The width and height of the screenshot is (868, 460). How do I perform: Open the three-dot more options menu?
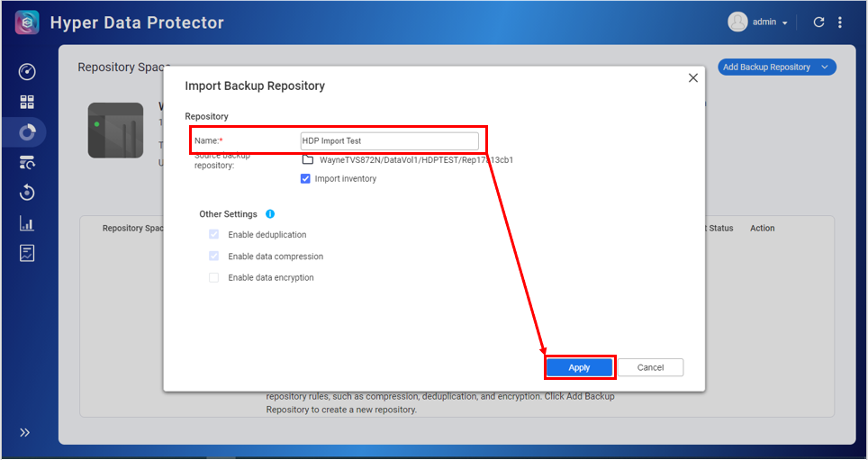(840, 23)
